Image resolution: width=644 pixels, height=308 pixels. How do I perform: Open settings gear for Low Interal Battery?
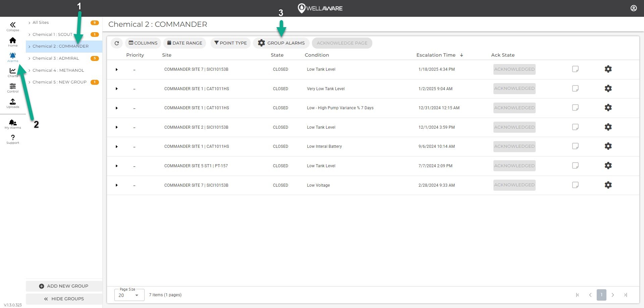pos(608,146)
